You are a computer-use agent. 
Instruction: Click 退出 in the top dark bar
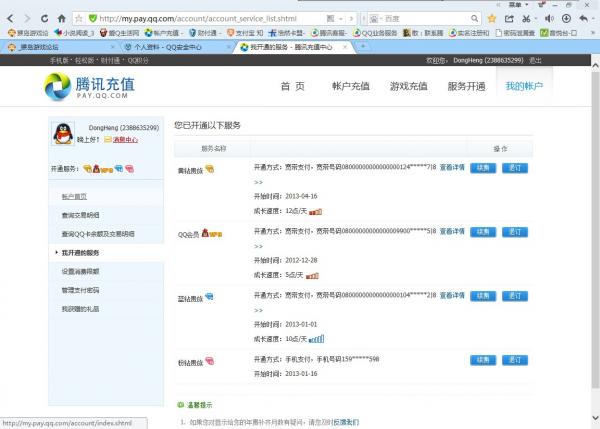click(x=535, y=60)
